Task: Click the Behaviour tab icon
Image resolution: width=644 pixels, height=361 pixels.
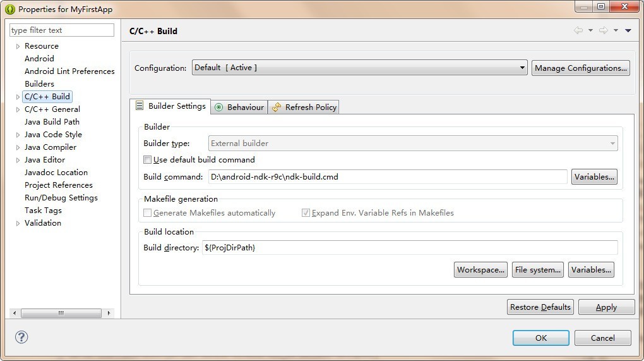Action: [219, 107]
